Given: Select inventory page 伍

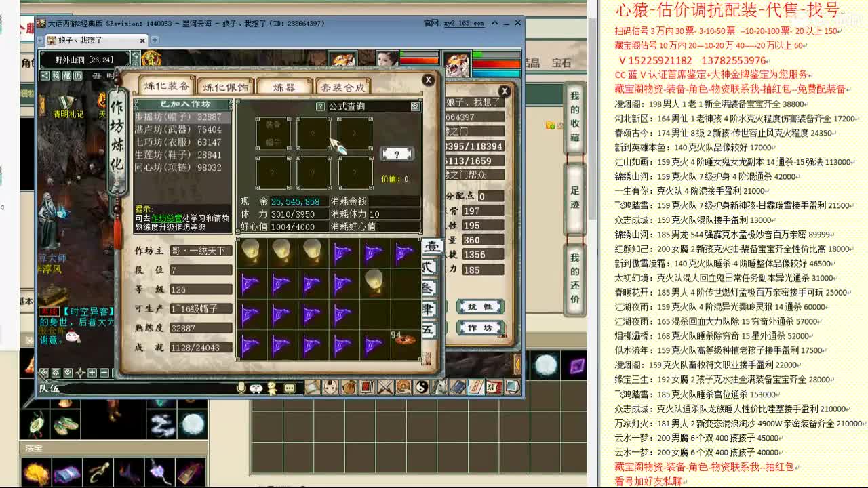Looking at the screenshot, I should tap(429, 329).
